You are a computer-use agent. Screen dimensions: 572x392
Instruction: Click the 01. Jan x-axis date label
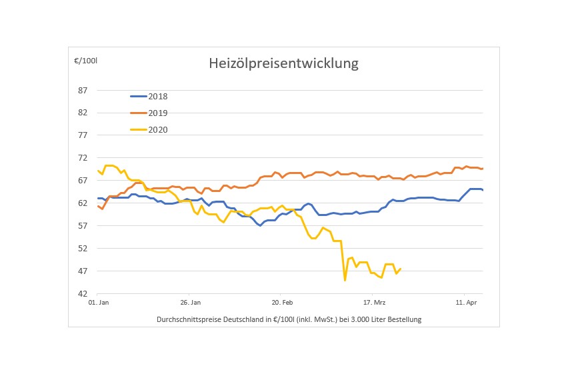(x=97, y=303)
